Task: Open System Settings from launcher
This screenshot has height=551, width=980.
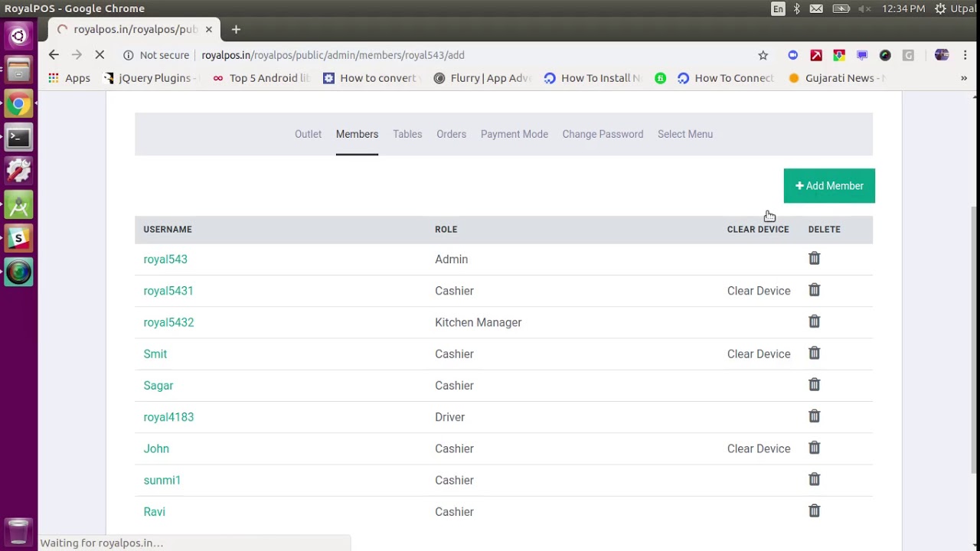Action: [18, 171]
